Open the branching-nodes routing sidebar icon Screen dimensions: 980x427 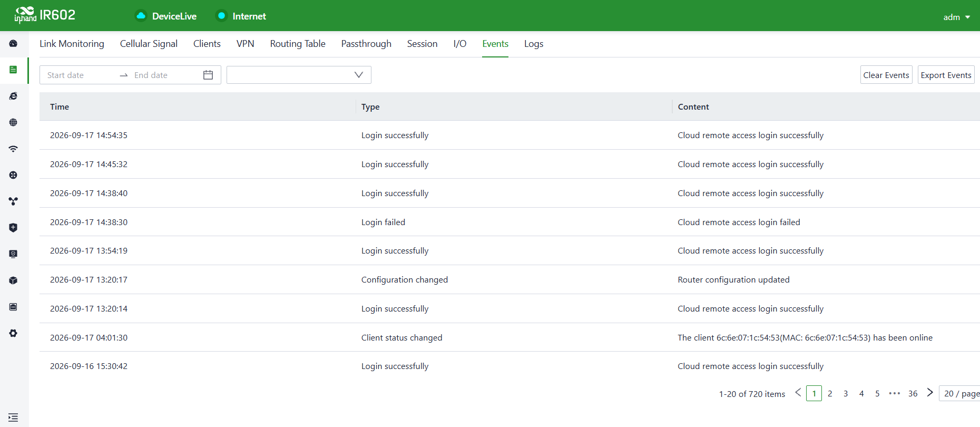[13, 201]
